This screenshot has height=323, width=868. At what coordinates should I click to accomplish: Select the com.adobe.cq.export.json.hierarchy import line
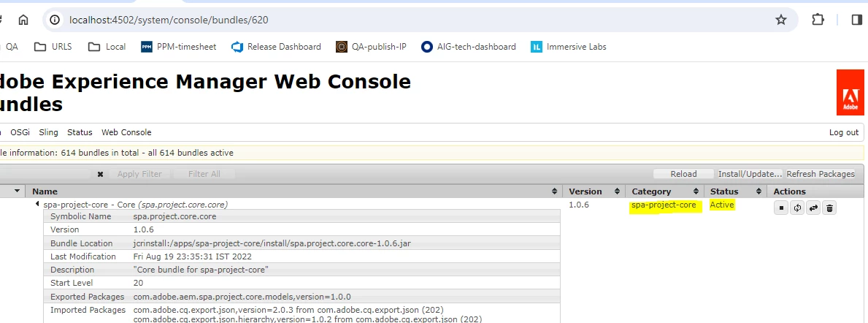pyautogui.click(x=308, y=319)
